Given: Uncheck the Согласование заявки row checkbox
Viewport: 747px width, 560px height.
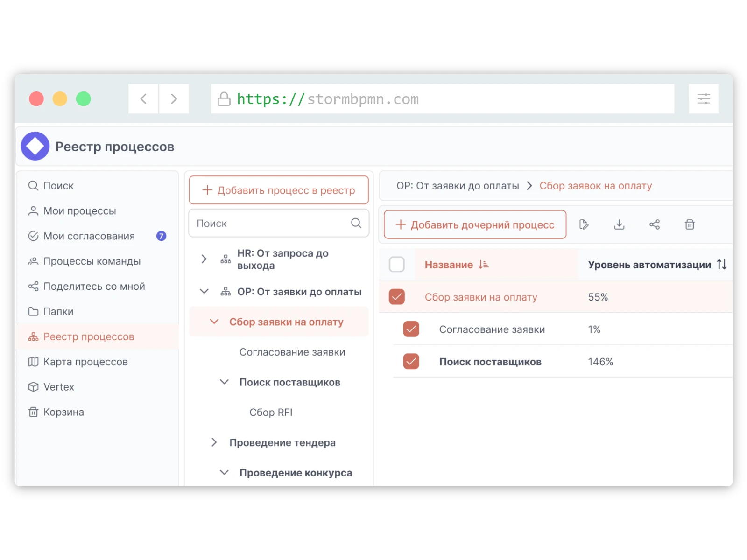Looking at the screenshot, I should [411, 329].
